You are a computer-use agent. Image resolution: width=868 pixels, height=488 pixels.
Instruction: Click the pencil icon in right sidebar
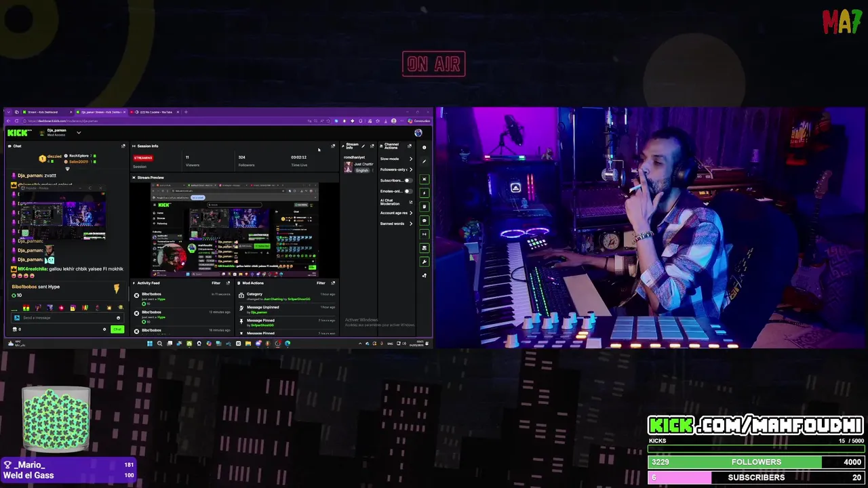[425, 161]
